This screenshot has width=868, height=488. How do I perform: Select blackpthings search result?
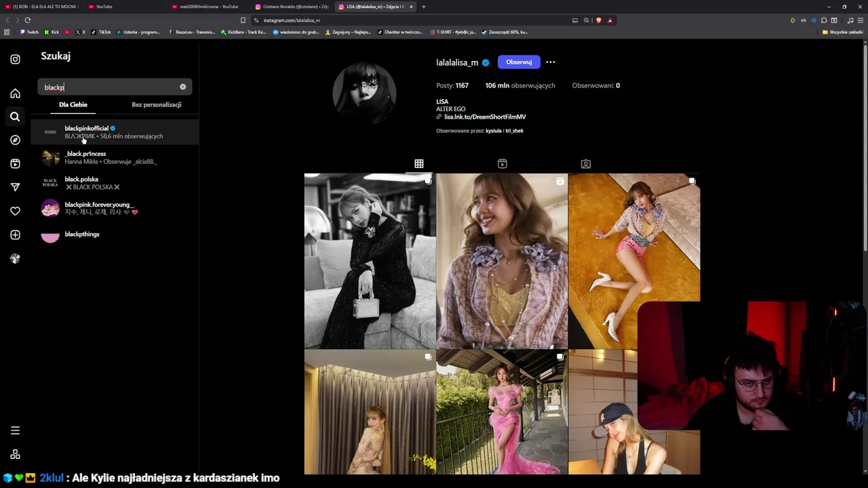pyautogui.click(x=115, y=235)
